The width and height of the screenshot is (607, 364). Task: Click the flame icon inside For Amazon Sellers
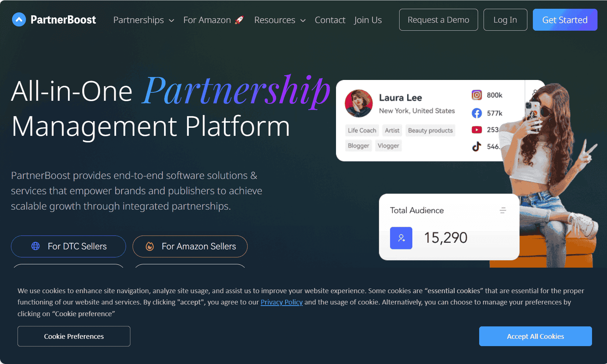[x=150, y=246]
